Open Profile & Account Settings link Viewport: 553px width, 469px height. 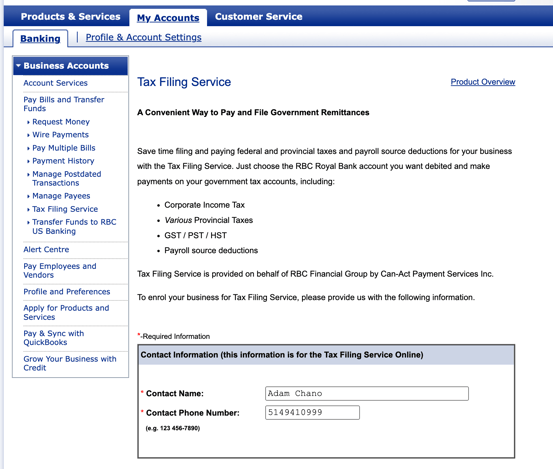[144, 37]
